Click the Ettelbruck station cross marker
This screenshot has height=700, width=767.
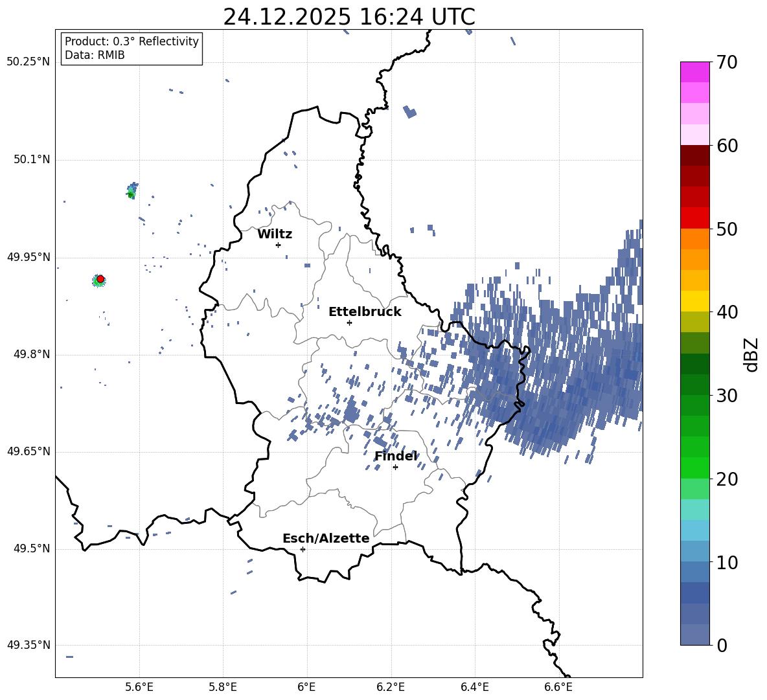[349, 322]
